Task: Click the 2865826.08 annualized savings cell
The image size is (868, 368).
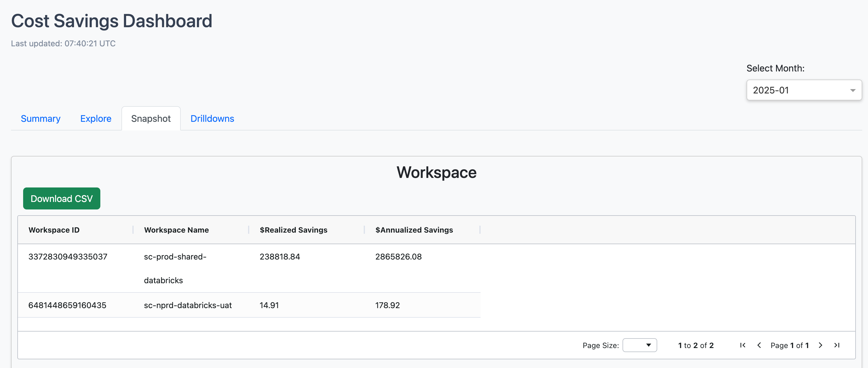Action: [x=398, y=256]
